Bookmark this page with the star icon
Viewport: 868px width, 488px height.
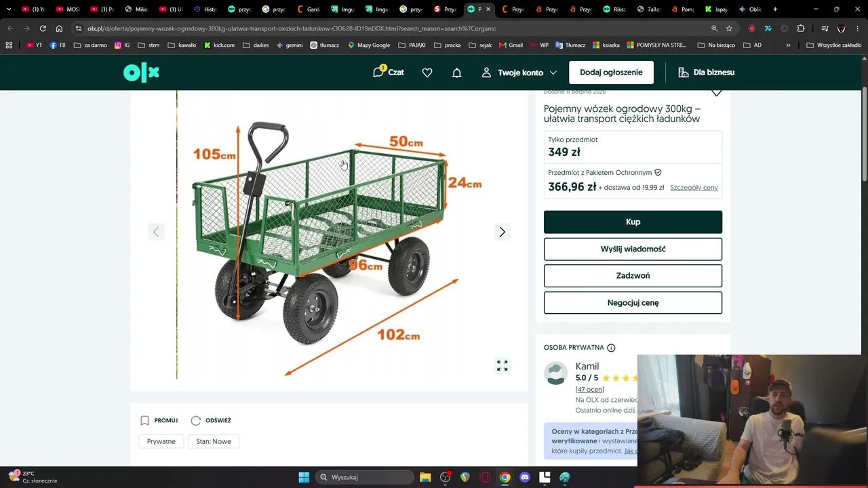pyautogui.click(x=729, y=28)
